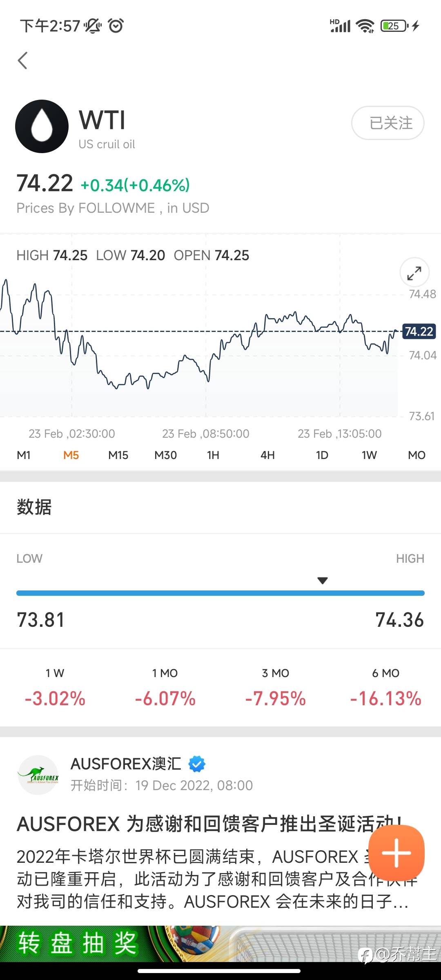This screenshot has width=441, height=980.
Task: Tap the 转盘抽奖 lottery banner
Action: point(78,943)
